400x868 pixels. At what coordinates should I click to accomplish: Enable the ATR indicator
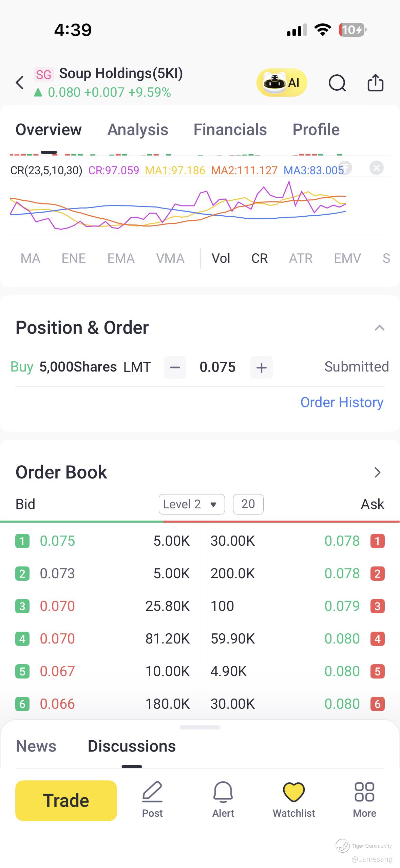click(301, 258)
